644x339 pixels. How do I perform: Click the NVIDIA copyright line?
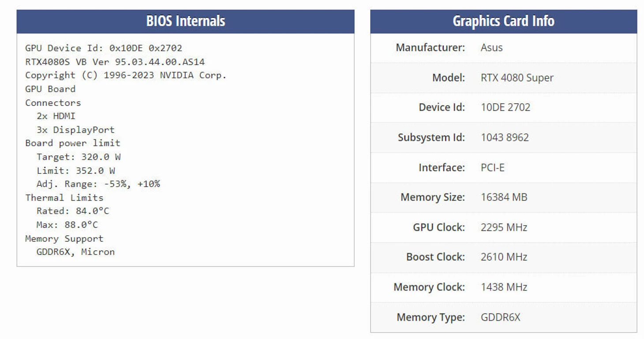(126, 75)
